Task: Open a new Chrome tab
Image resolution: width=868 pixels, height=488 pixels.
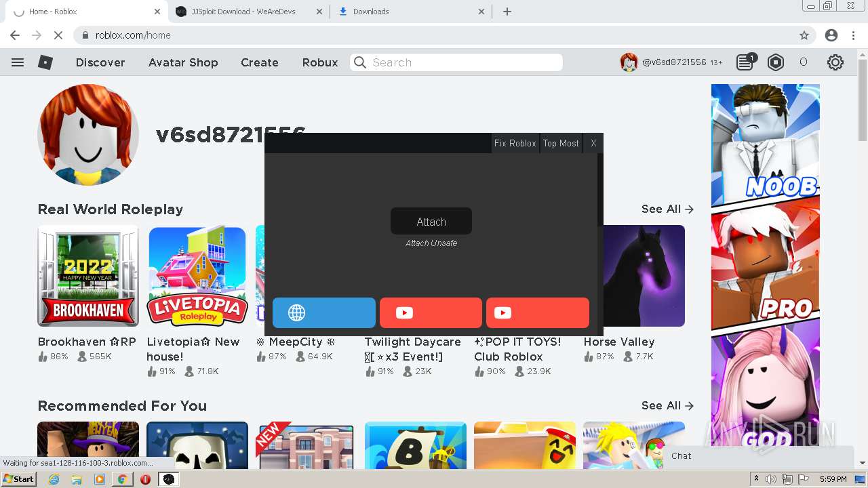Action: pyautogui.click(x=507, y=12)
